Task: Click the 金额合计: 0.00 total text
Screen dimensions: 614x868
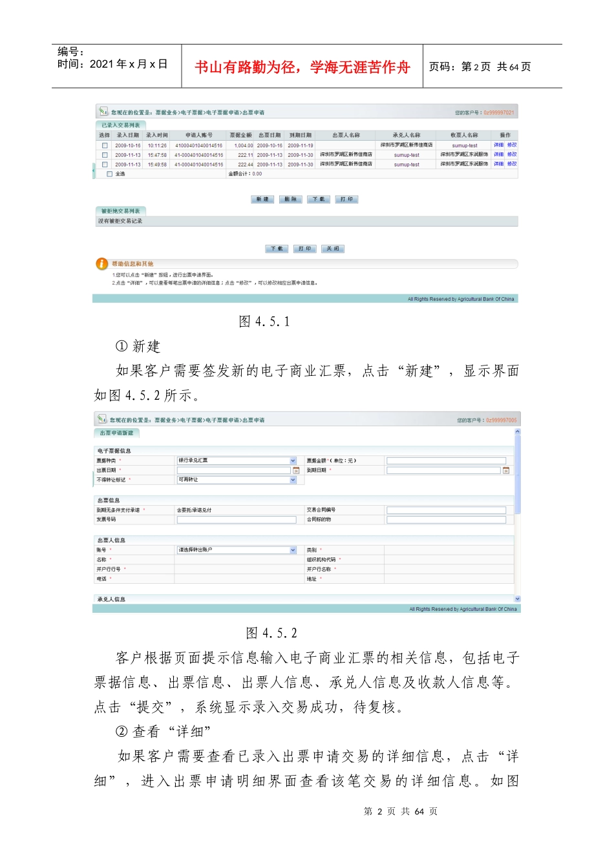Action: pos(245,174)
